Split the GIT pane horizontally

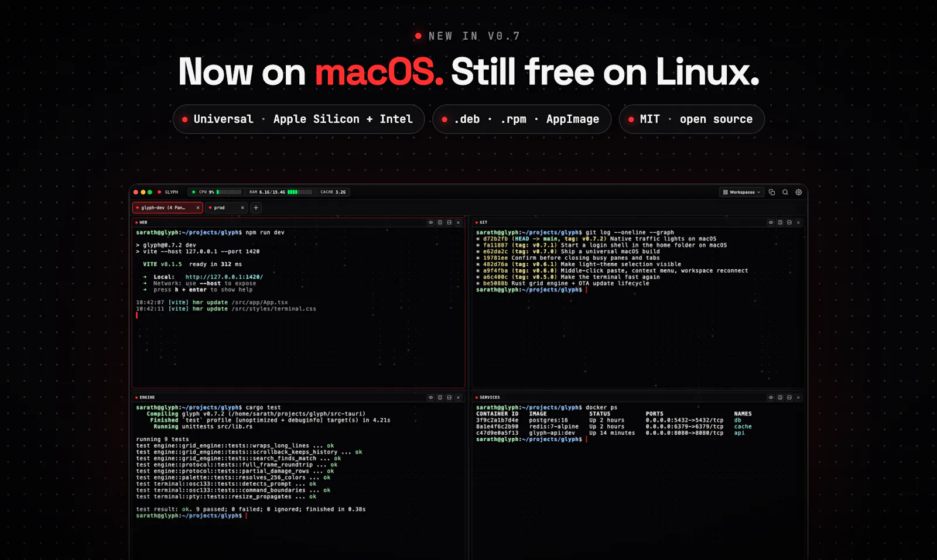789,222
